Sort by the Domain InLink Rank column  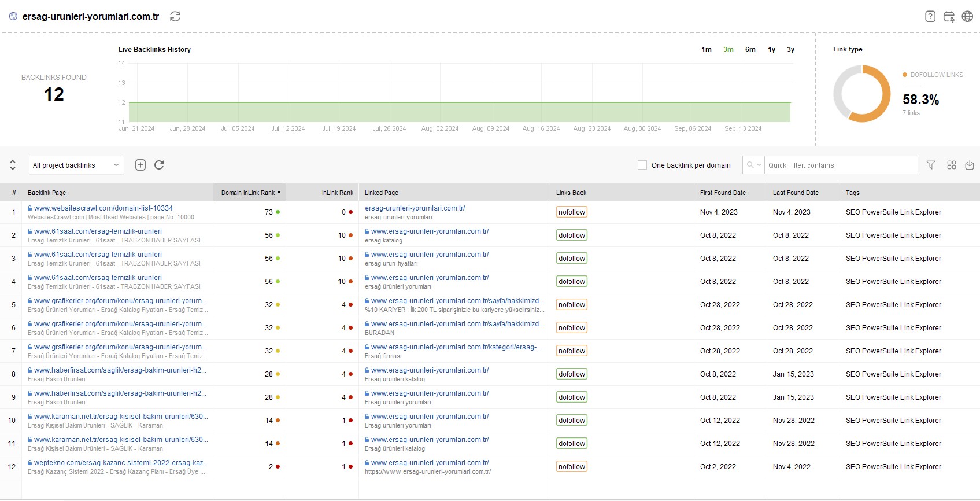tap(250, 193)
